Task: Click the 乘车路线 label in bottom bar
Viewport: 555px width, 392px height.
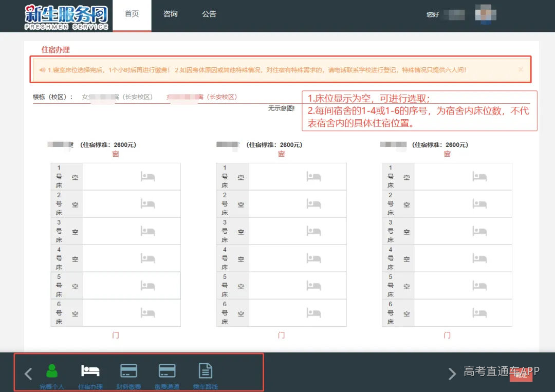Action: [205, 387]
